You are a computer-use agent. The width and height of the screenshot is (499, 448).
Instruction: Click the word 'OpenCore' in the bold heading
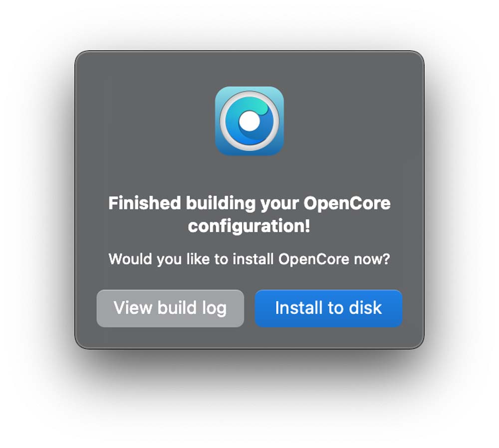[x=347, y=204]
